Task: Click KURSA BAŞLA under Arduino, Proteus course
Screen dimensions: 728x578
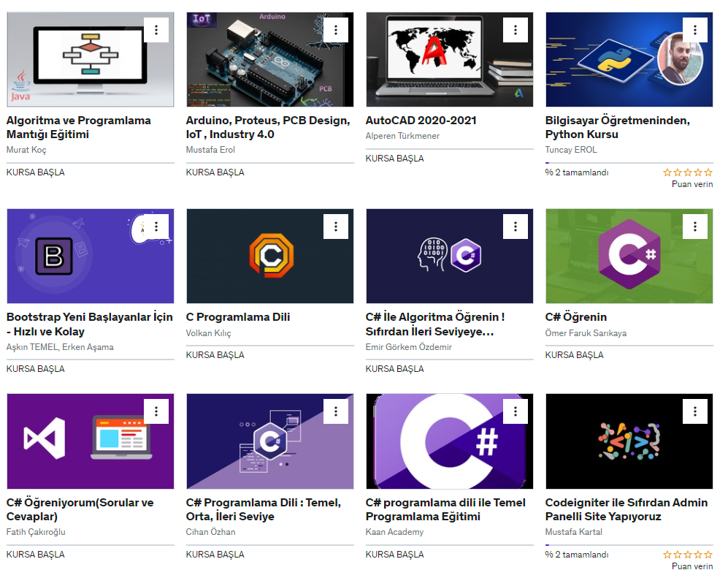Action: click(215, 172)
